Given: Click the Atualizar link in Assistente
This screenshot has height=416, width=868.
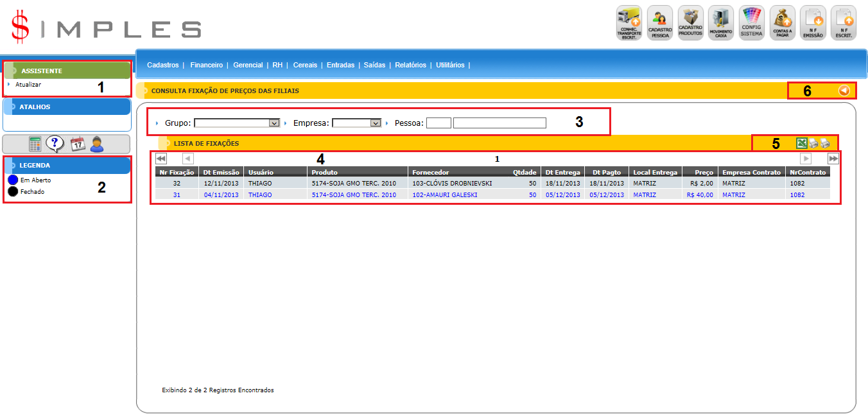Looking at the screenshot, I should [x=28, y=84].
